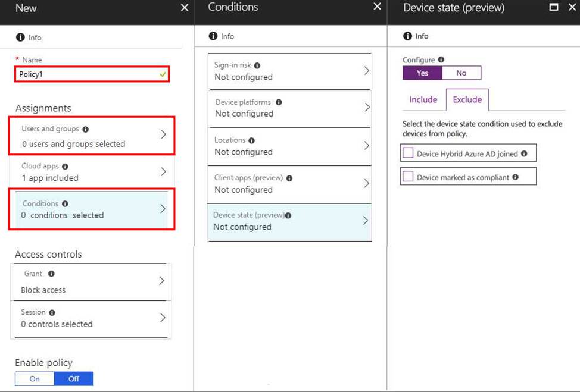This screenshot has width=580, height=392.
Task: Expand the Grant access control
Action: (91, 282)
